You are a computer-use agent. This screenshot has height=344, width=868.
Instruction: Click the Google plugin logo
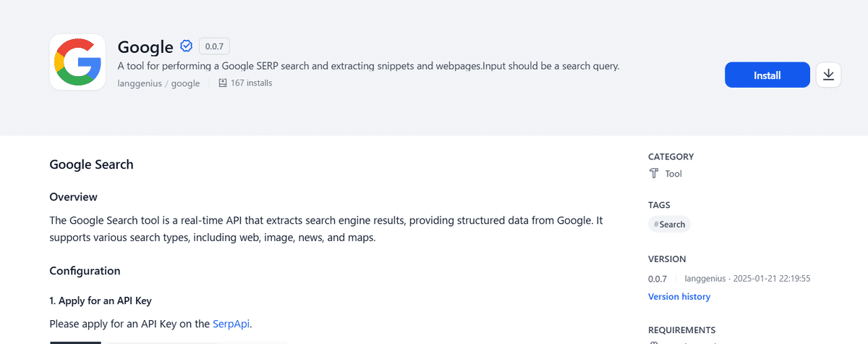coord(77,63)
